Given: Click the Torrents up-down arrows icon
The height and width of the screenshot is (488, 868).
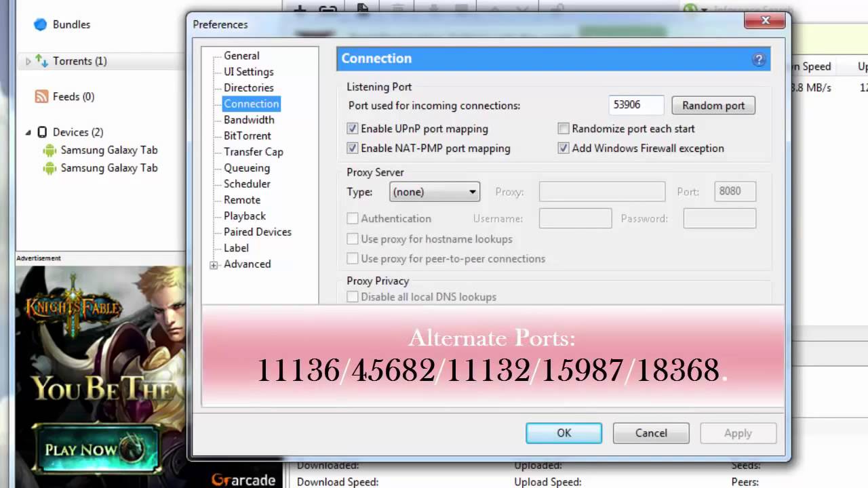Looking at the screenshot, I should [x=42, y=61].
